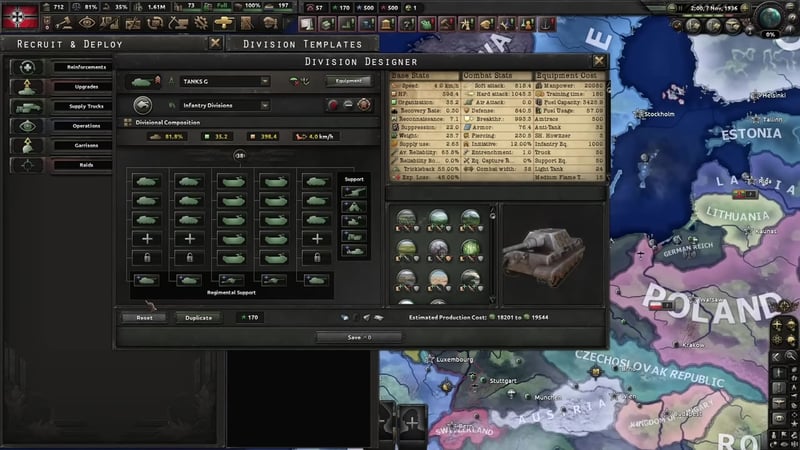
Task: Open the Intelligence agency eye icon
Action: (x=87, y=23)
